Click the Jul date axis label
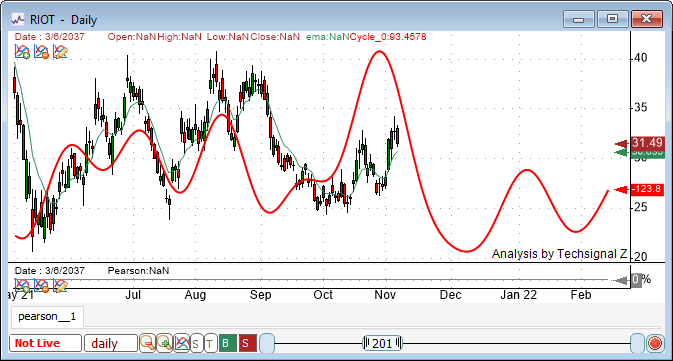This screenshot has height=361, width=673. (x=133, y=295)
